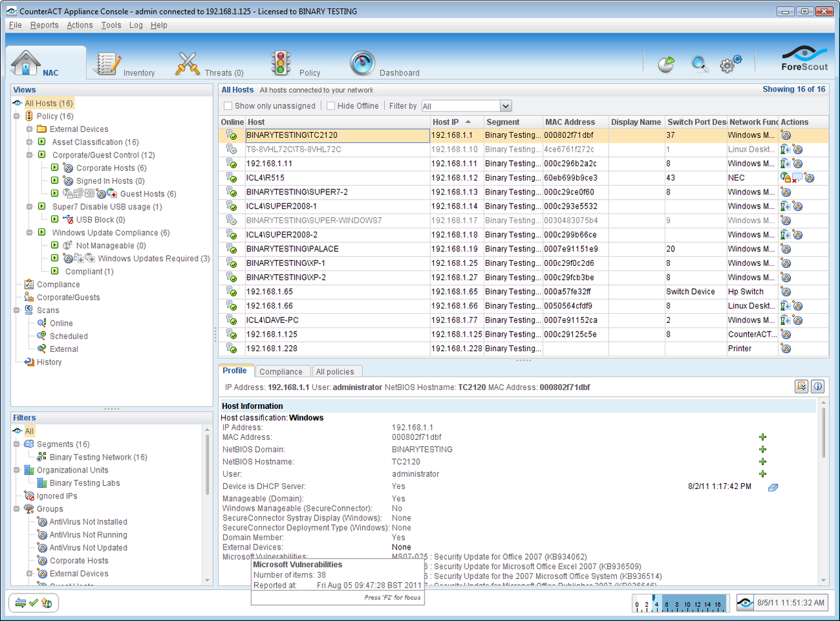Select Corporate Hosts (6) policy item
Screen dimensions: 840x621
click(112, 168)
